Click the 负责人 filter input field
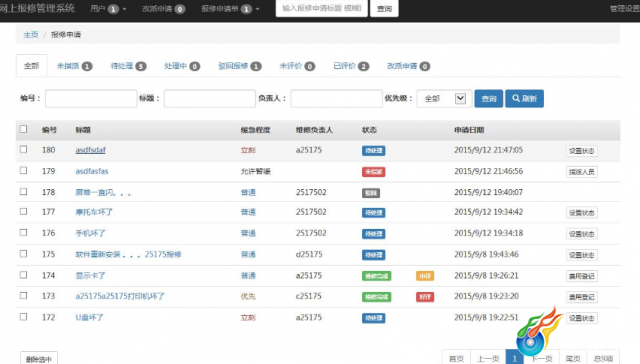This screenshot has height=364, width=640. [336, 98]
